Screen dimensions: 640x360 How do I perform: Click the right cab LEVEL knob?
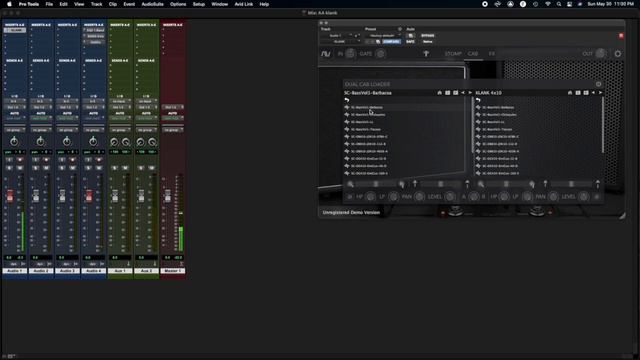584,197
